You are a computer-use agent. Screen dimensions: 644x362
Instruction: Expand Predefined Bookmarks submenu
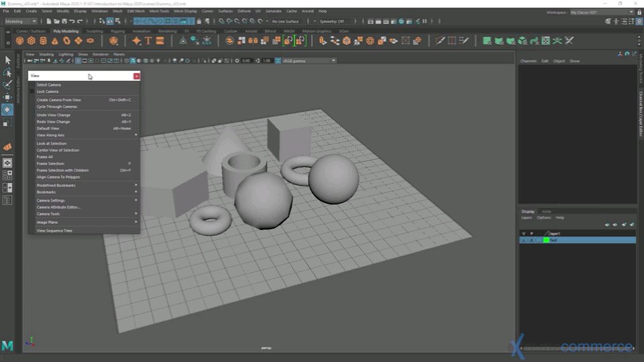tap(85, 186)
